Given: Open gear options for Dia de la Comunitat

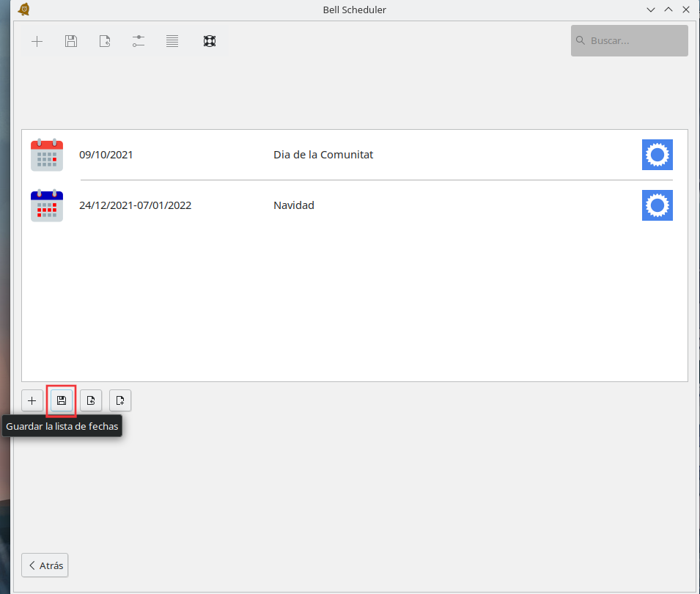Looking at the screenshot, I should coord(657,155).
